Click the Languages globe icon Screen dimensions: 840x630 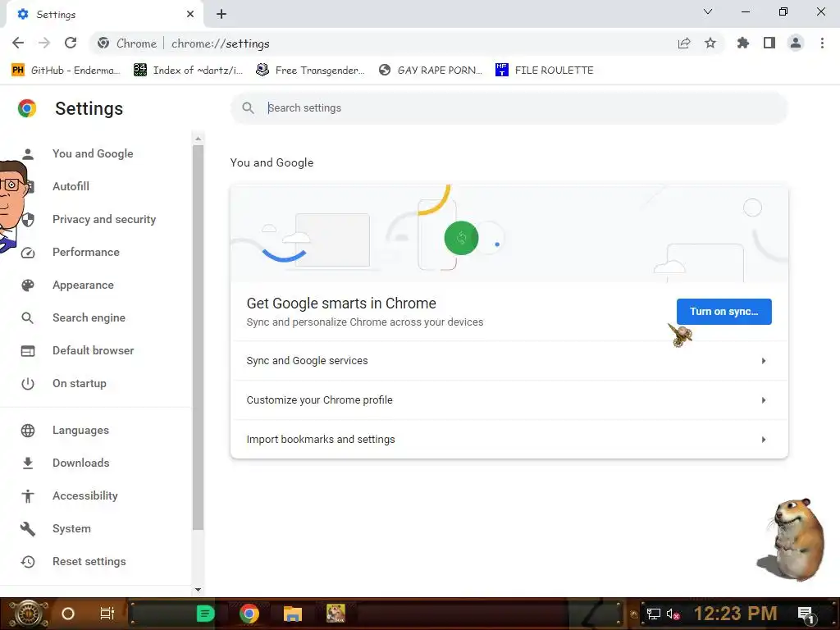28,430
